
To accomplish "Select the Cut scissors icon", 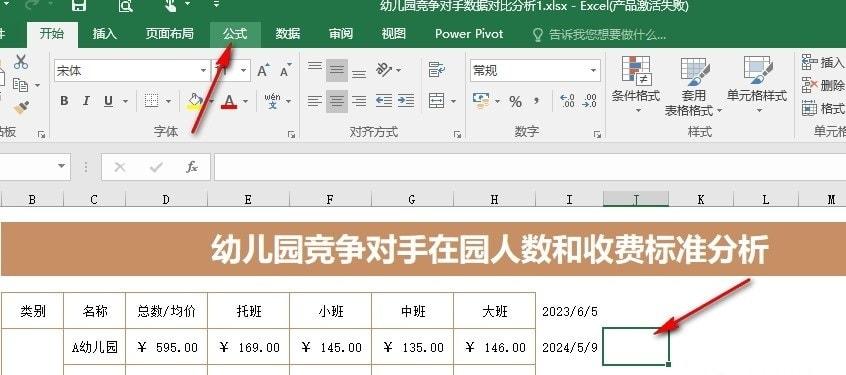I will coord(21,62).
